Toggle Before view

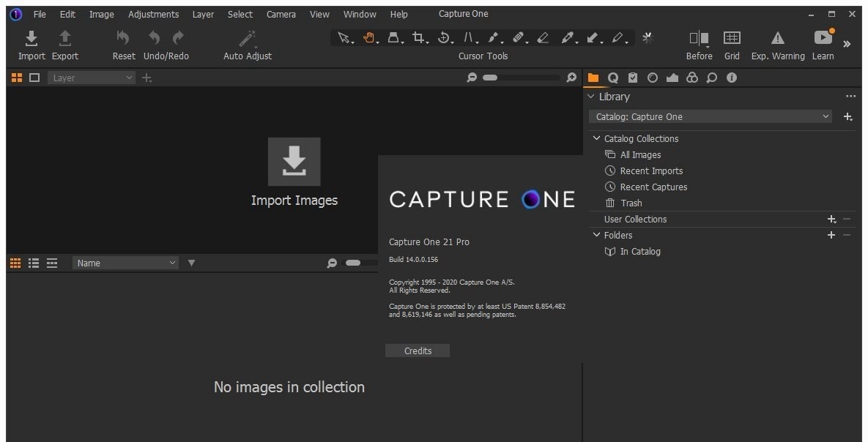click(699, 38)
